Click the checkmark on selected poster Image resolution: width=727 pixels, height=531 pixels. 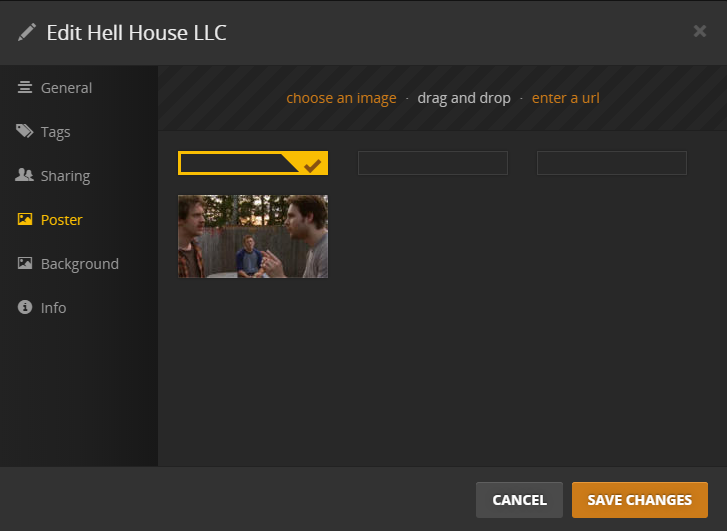pos(312,166)
